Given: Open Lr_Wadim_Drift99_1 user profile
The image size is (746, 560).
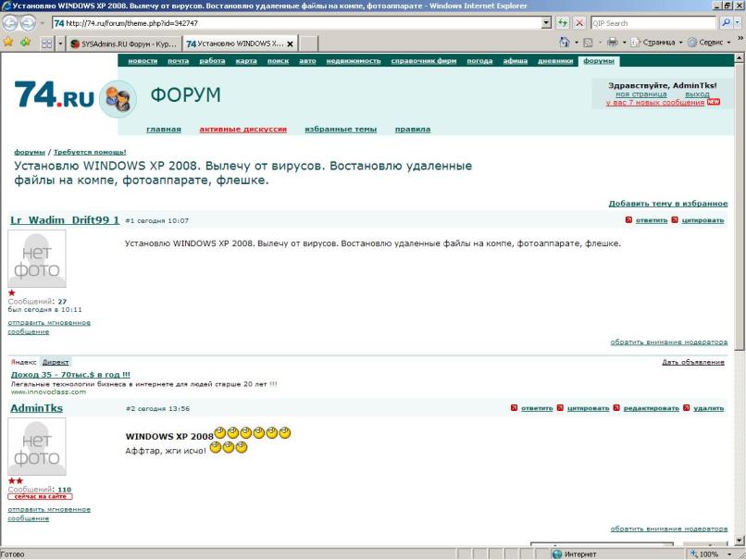Looking at the screenshot, I should (x=65, y=219).
